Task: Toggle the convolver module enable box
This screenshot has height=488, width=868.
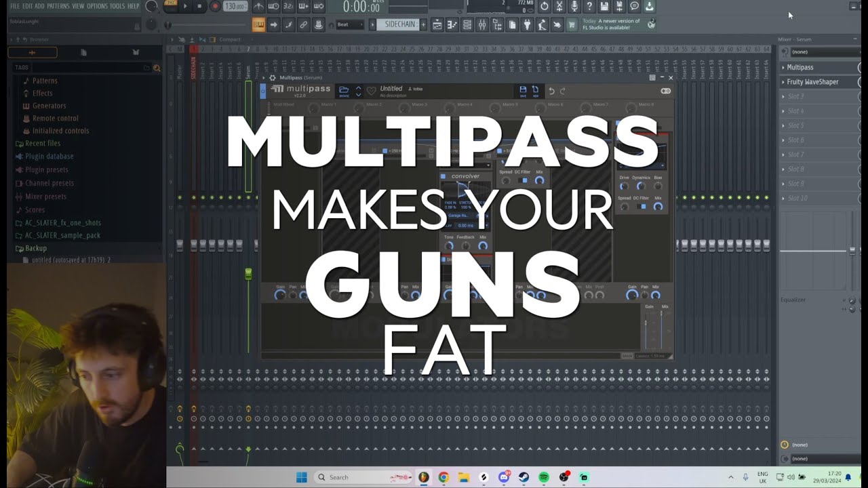Action: (443, 176)
